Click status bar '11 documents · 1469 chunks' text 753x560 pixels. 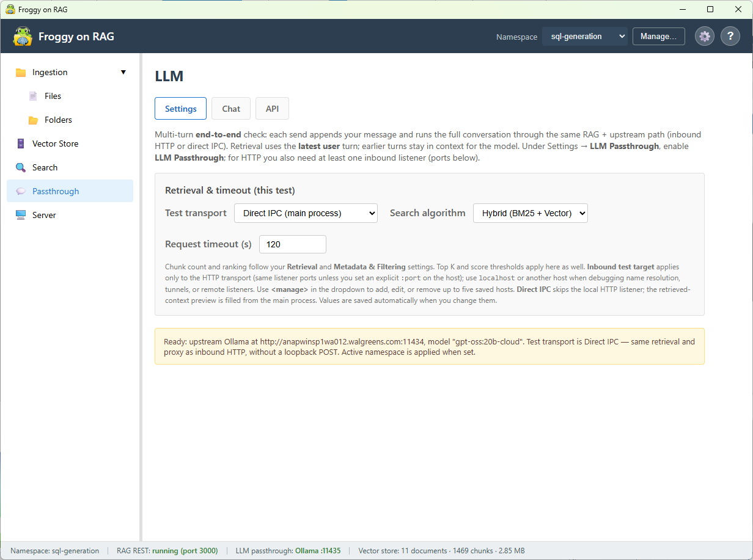(x=447, y=550)
